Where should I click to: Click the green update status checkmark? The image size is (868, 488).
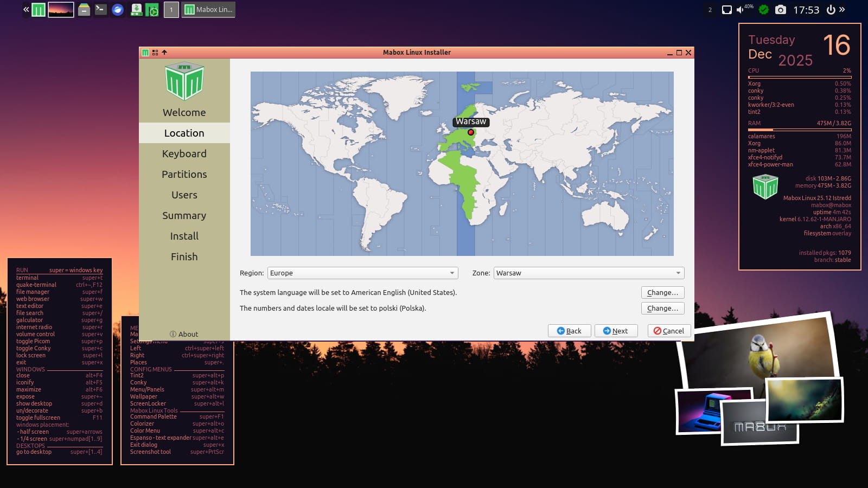(764, 10)
